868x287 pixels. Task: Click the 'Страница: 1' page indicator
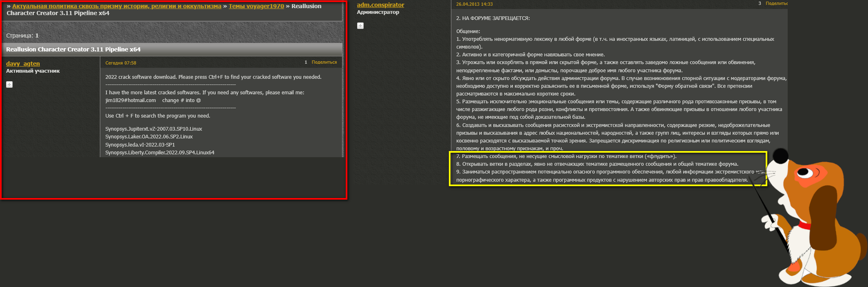pos(22,36)
